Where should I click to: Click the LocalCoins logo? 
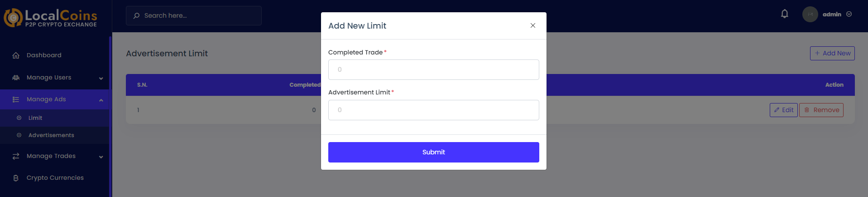[50, 18]
